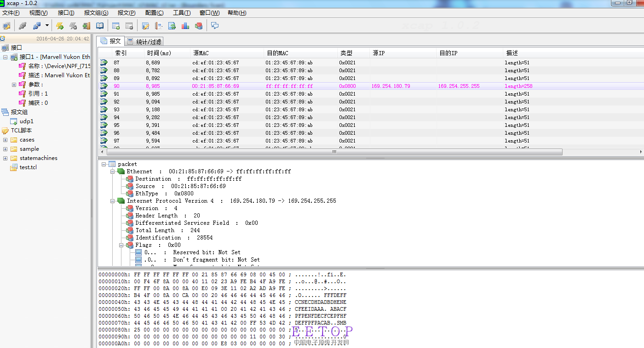
Task: Collapse the packet root node
Action: 104,164
